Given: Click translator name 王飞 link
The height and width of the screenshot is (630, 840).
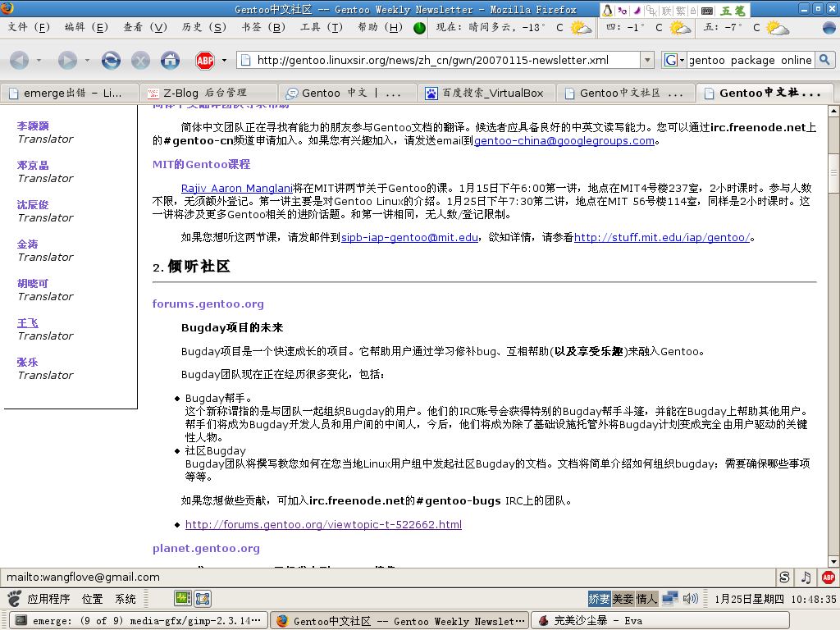Looking at the screenshot, I should click(28, 323).
